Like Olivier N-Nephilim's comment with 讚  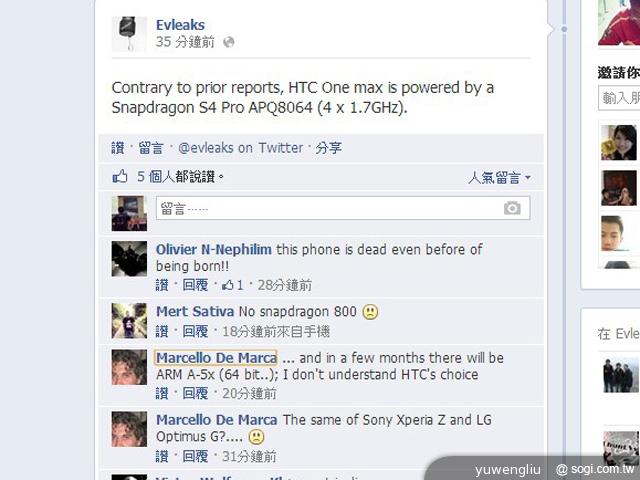(162, 285)
